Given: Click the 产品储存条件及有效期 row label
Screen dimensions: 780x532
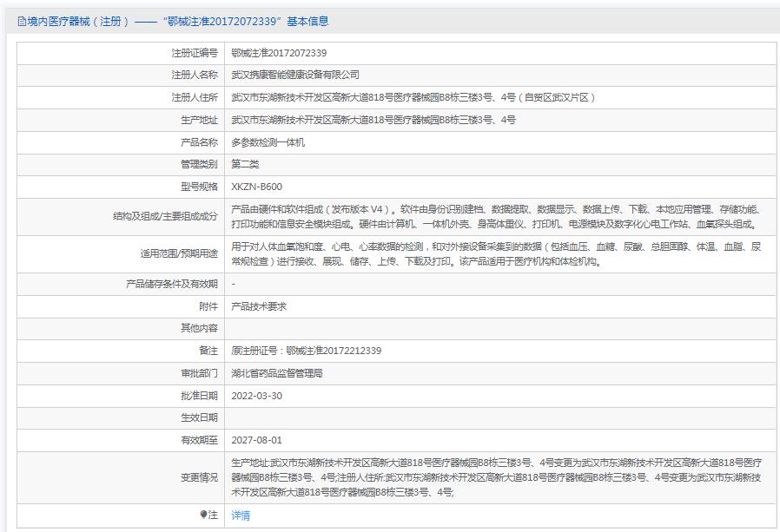Looking at the screenshot, I should [172, 284].
